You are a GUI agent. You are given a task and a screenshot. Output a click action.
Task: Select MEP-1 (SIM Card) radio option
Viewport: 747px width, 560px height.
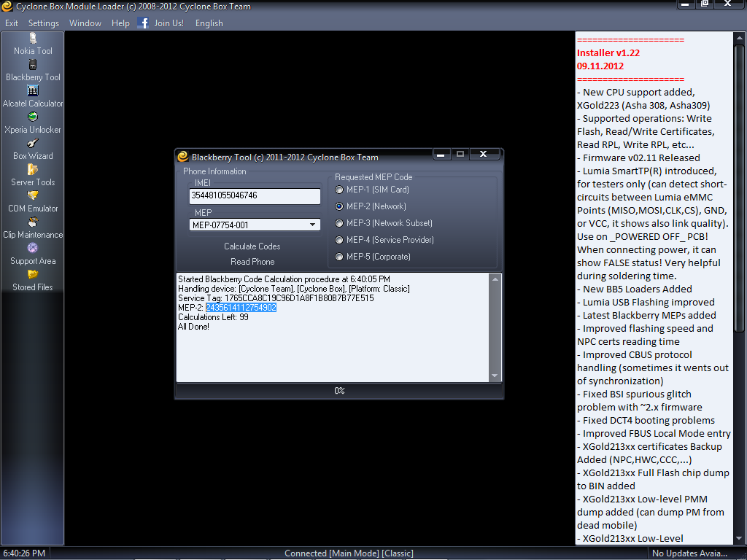point(340,190)
